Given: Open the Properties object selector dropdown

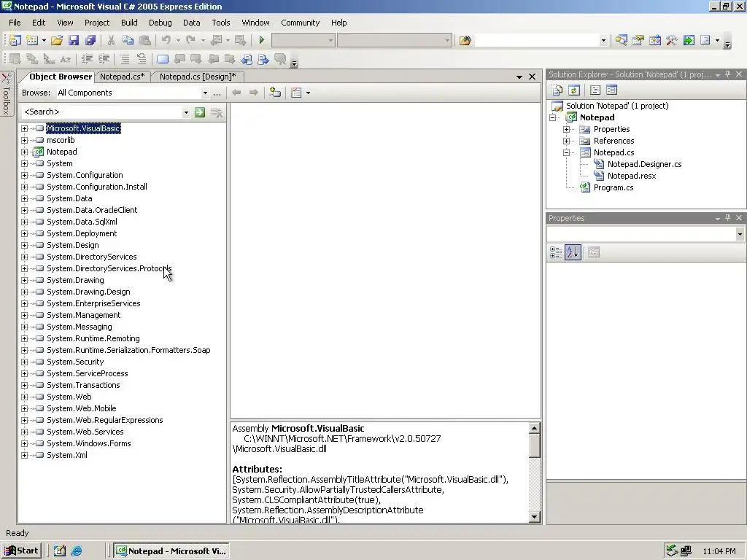Looking at the screenshot, I should click(x=740, y=234).
